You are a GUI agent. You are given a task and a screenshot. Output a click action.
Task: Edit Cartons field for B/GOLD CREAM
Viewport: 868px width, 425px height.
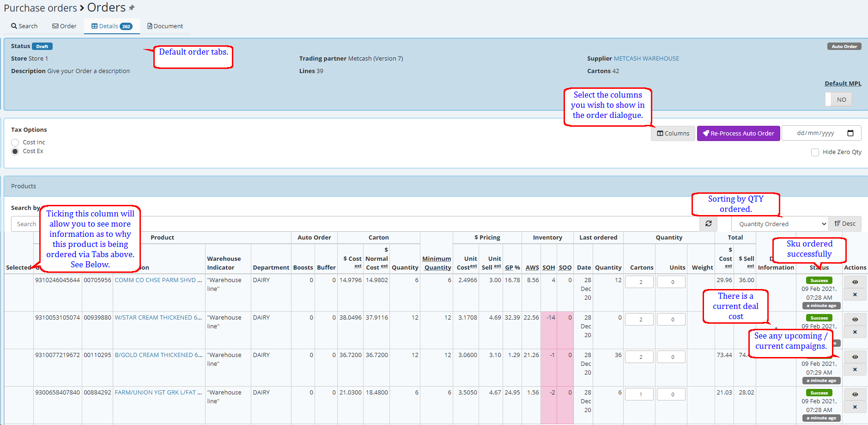[639, 357]
